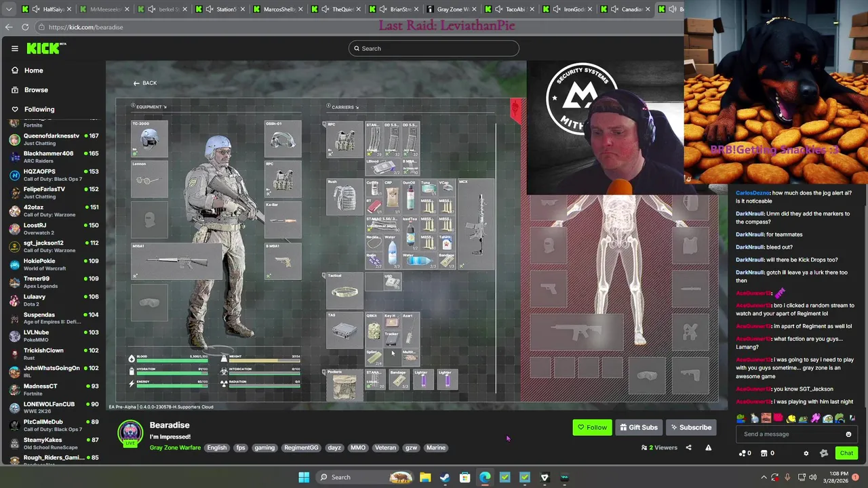This screenshot has height=488, width=868.
Task: Open the browser tab search dropdown
Action: point(8,9)
